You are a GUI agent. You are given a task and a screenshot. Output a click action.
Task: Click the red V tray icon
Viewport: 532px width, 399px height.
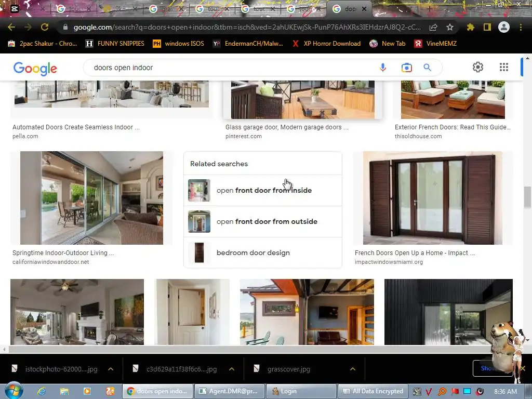coord(429,392)
